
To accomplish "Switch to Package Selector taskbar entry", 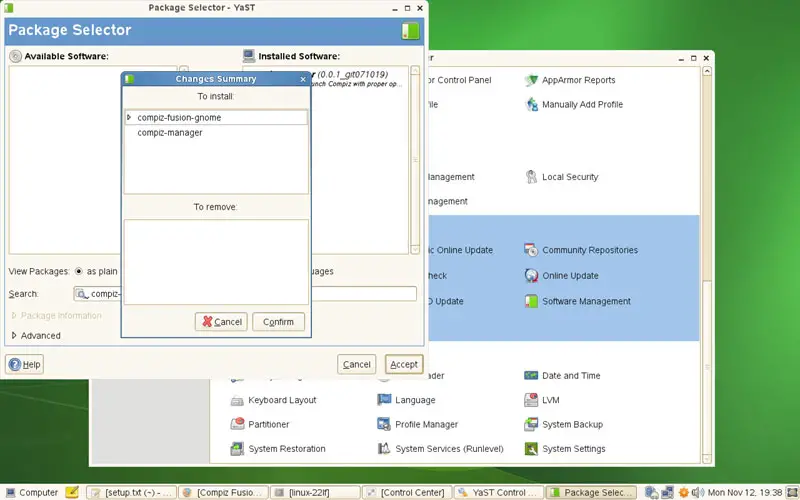I will click(591, 492).
